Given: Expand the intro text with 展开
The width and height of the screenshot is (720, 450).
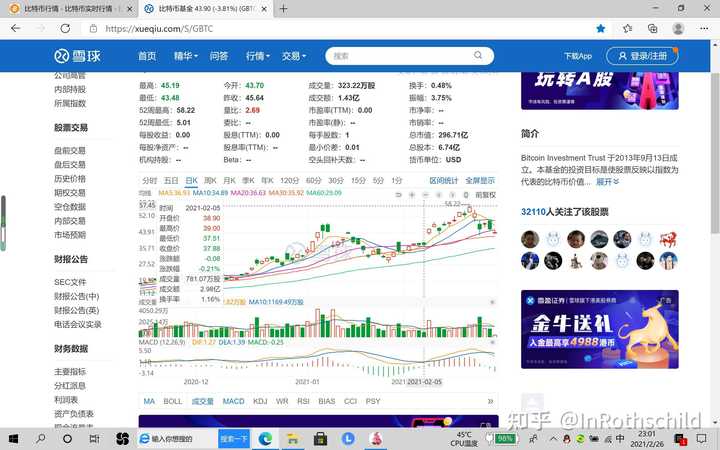Looking at the screenshot, I should (608, 181).
